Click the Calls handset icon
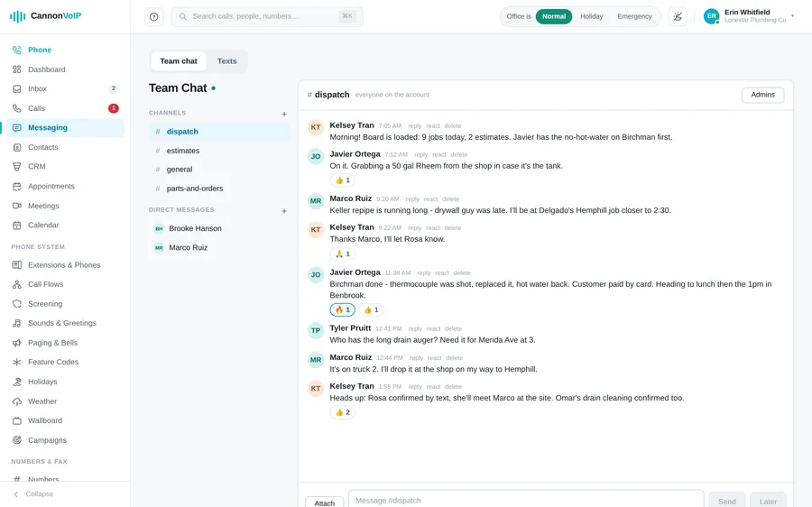Viewport: 812px width, 507px height. click(17, 108)
